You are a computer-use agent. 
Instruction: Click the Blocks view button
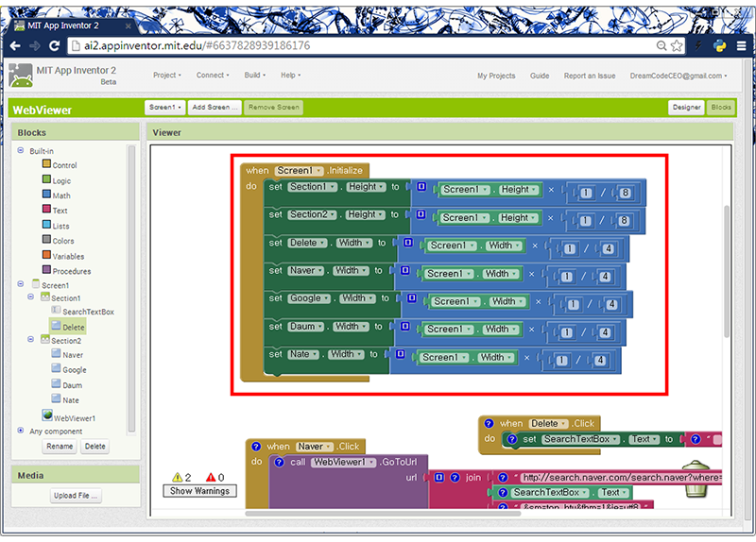721,107
